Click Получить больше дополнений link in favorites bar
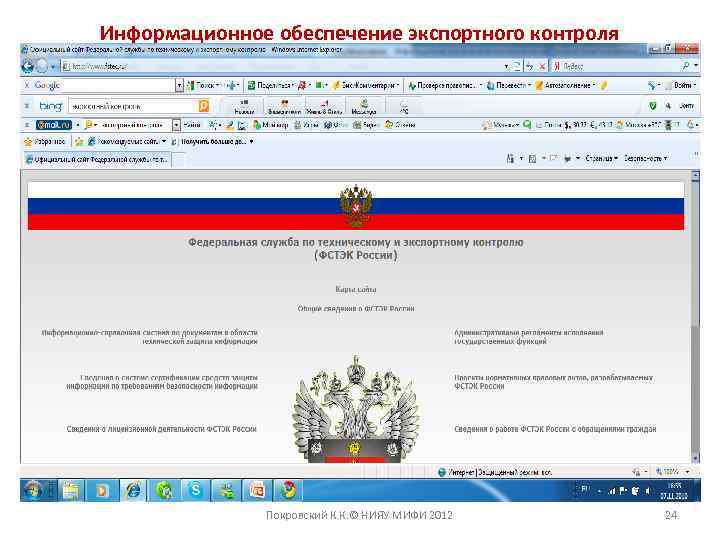Screen dimensions: 720x540 tap(212, 141)
